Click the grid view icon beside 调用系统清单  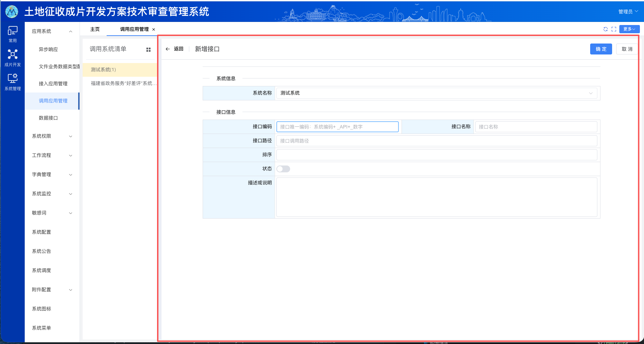(x=149, y=49)
